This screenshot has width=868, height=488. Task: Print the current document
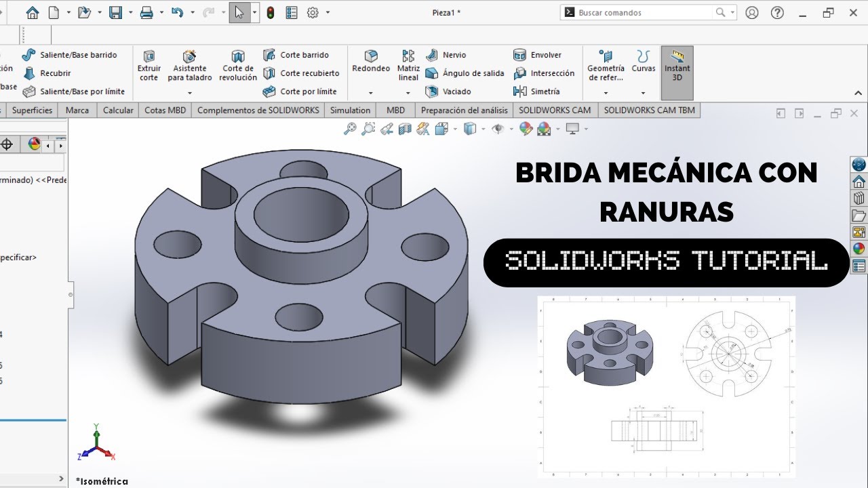point(146,12)
